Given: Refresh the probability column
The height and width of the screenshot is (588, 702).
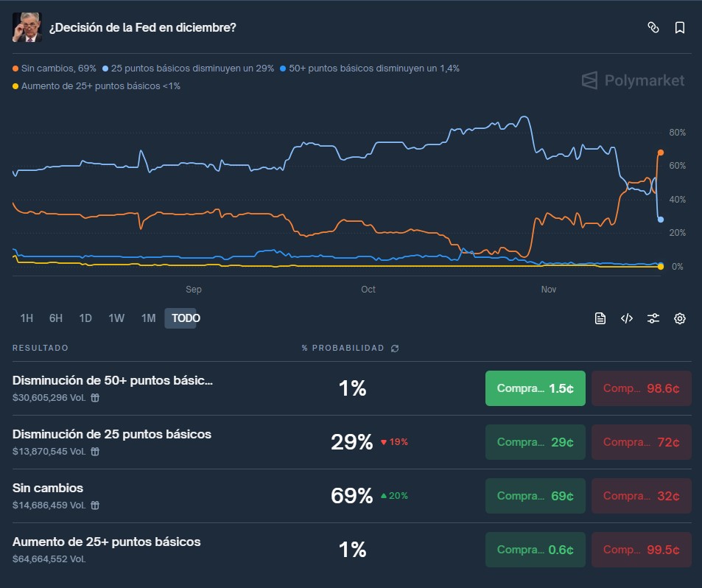Looking at the screenshot, I should tap(395, 348).
